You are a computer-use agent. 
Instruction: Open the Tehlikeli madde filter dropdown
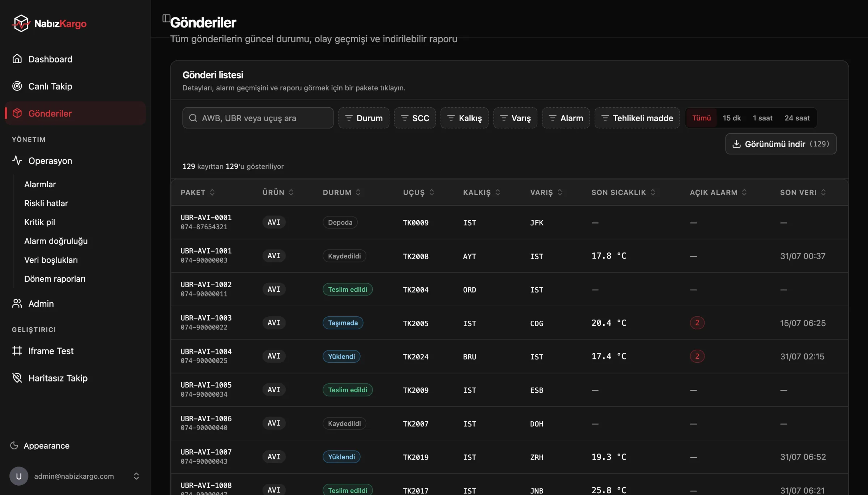(x=637, y=118)
